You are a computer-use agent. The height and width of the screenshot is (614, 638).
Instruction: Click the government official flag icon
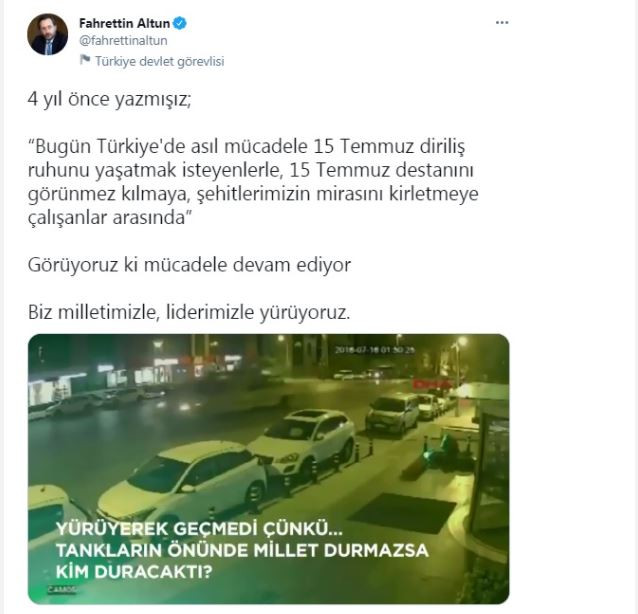click(x=85, y=60)
